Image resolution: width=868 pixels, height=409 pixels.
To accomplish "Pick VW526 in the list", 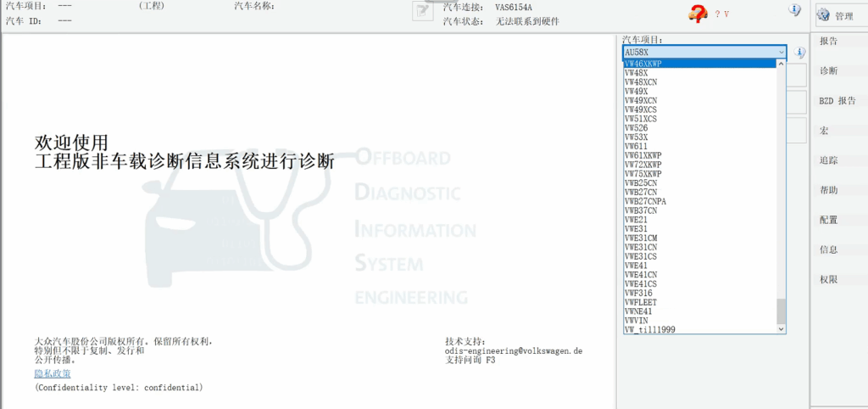I will click(x=699, y=127).
